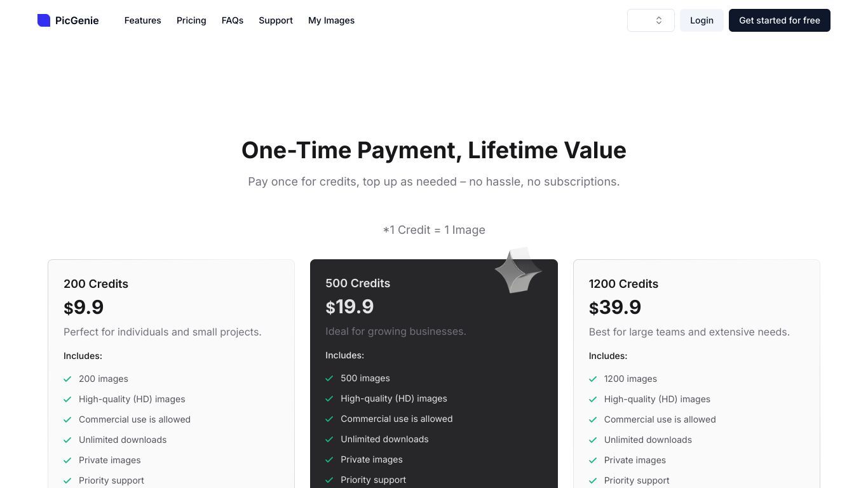Select the 500 Credits plan heading

[x=358, y=283]
